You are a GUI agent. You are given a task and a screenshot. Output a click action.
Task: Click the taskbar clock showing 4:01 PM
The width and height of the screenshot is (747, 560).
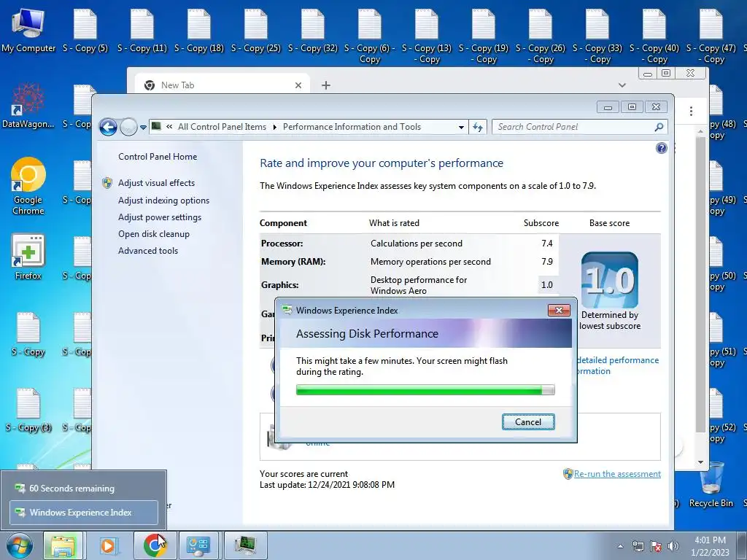710,546
